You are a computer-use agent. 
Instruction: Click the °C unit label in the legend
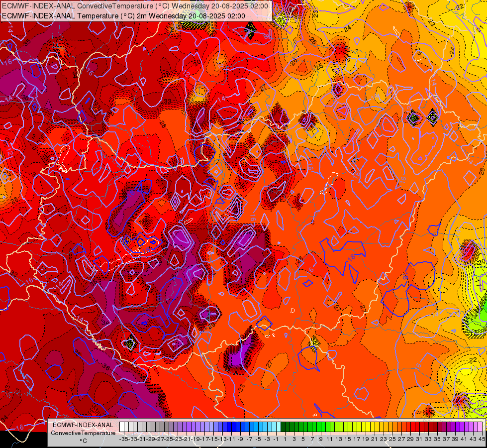point(83,441)
